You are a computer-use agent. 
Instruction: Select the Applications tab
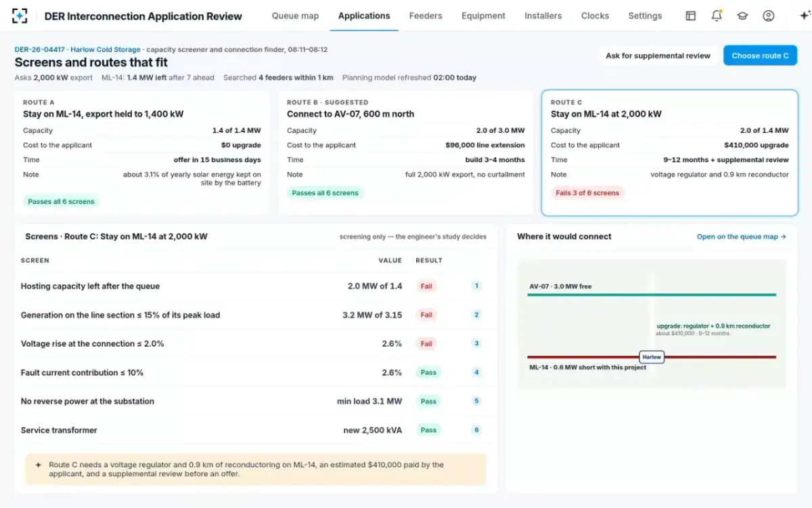click(x=364, y=16)
